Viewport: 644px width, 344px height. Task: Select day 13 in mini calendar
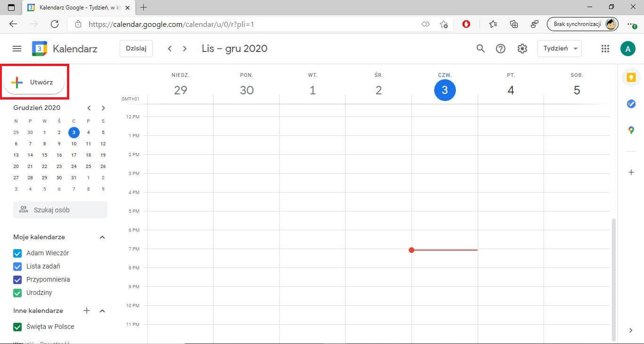[x=16, y=155]
